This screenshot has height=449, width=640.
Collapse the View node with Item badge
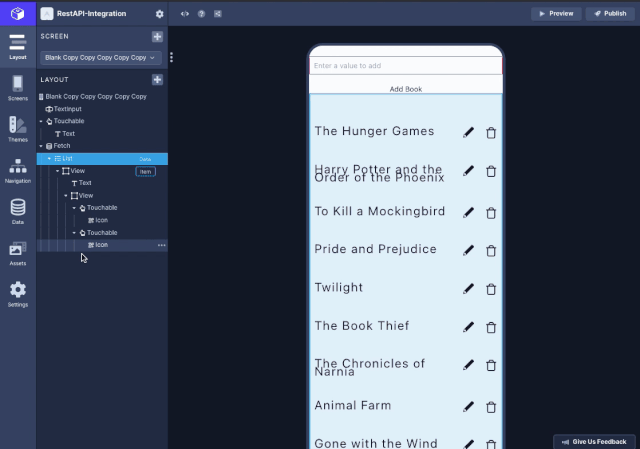(58, 171)
